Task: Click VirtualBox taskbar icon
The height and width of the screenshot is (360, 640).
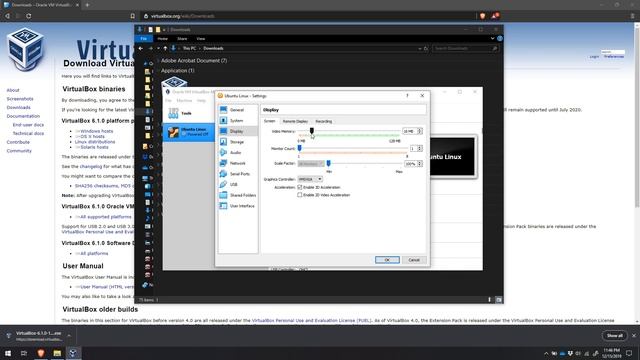Action: pyautogui.click(x=73, y=353)
